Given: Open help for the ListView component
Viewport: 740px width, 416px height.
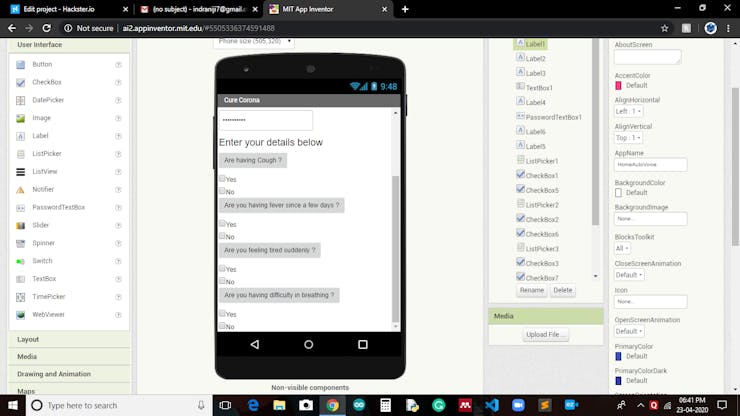Looking at the screenshot, I should pyautogui.click(x=118, y=172).
